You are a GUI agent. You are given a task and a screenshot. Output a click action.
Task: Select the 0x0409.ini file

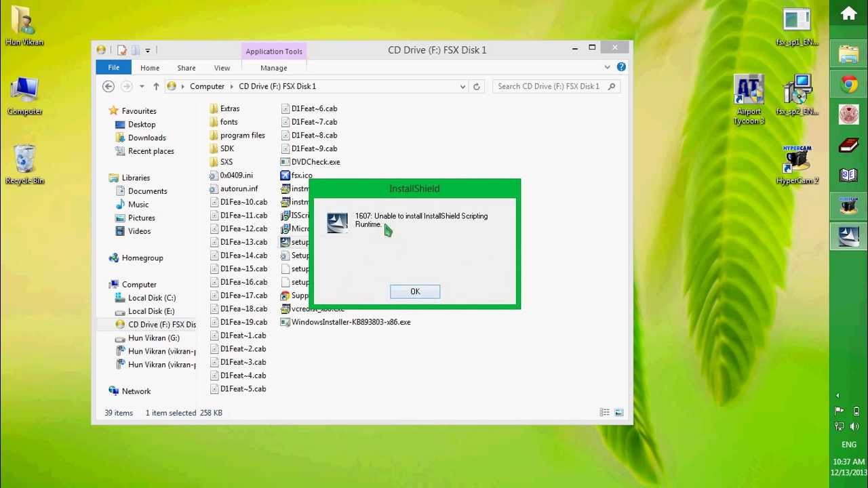click(236, 175)
